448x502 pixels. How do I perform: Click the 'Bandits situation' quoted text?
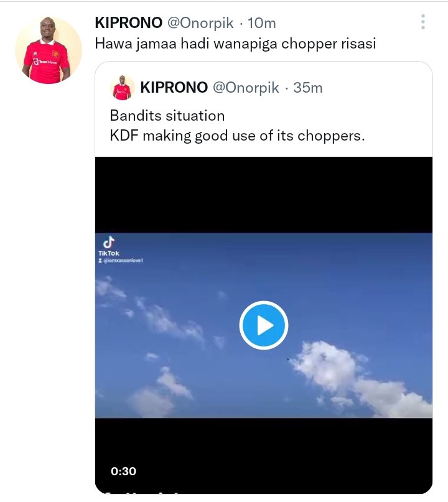(167, 116)
